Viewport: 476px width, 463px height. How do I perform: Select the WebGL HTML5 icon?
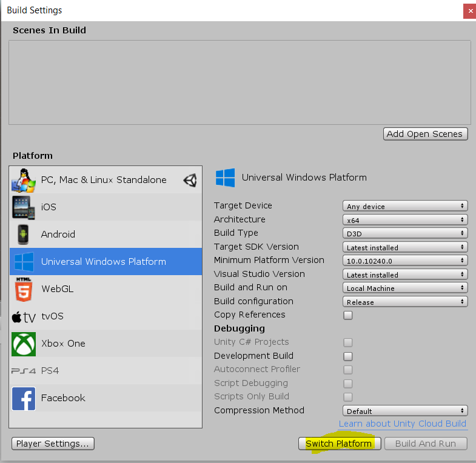click(24, 289)
